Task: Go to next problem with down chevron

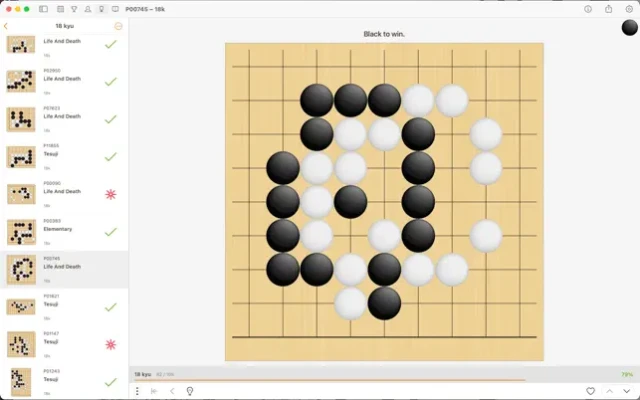Action: click(x=627, y=391)
